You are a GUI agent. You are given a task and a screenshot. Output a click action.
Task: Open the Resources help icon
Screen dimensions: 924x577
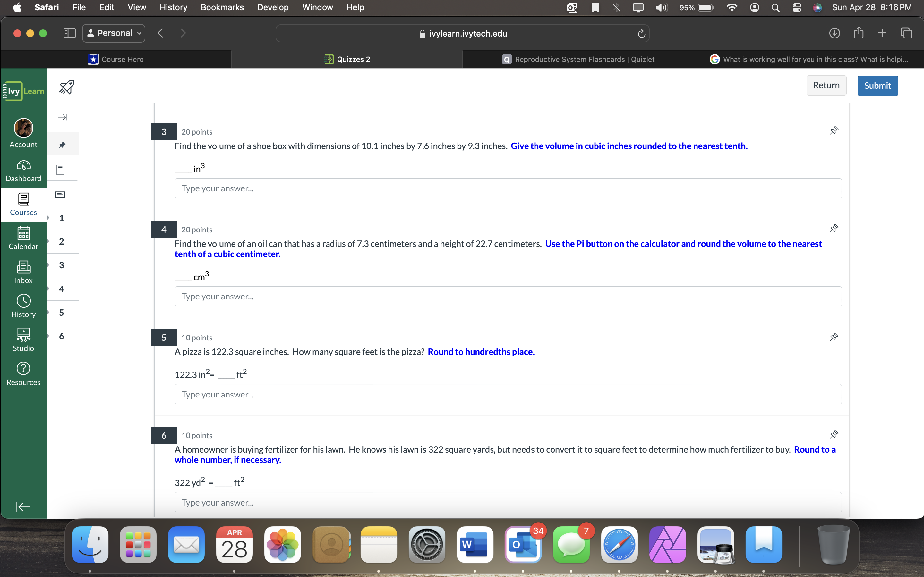23,373
